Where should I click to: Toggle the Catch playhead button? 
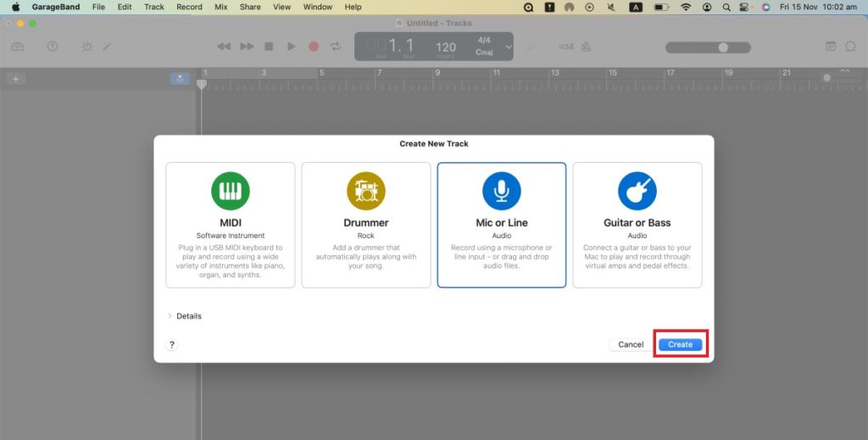point(180,79)
